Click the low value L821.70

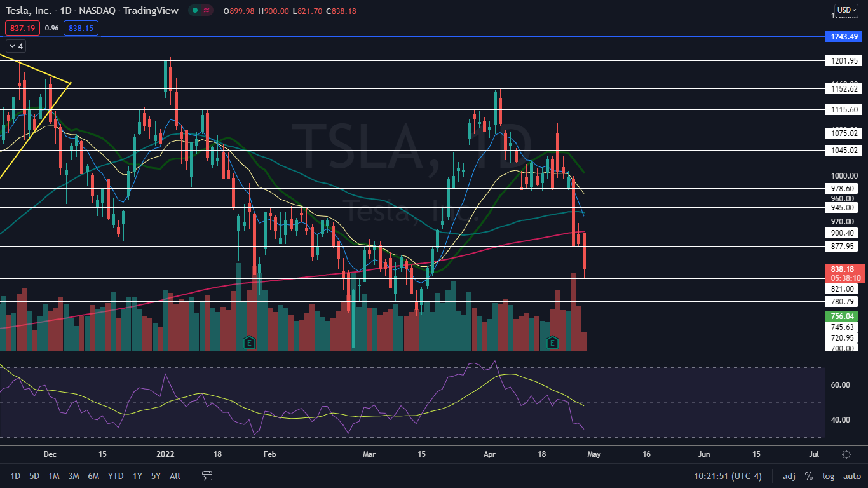pyautogui.click(x=308, y=11)
